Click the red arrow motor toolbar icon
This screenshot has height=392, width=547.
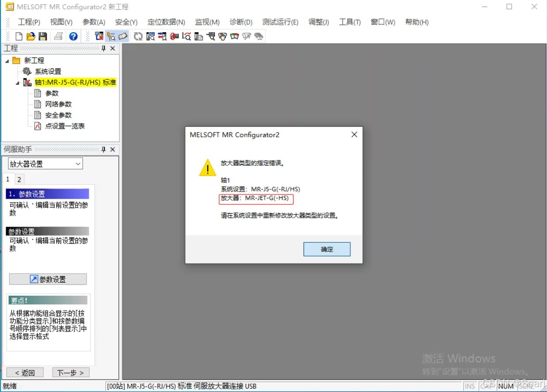point(174,36)
